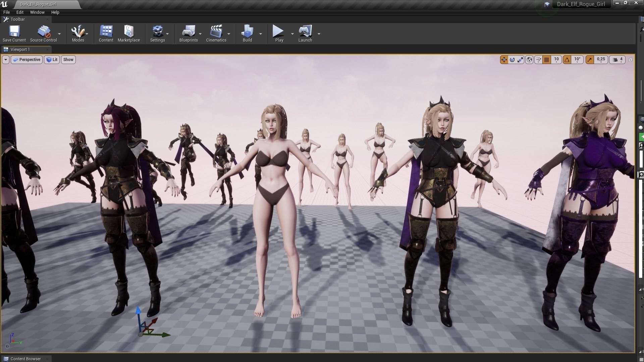
Task: Click the Perspective view mode button
Action: point(27,60)
